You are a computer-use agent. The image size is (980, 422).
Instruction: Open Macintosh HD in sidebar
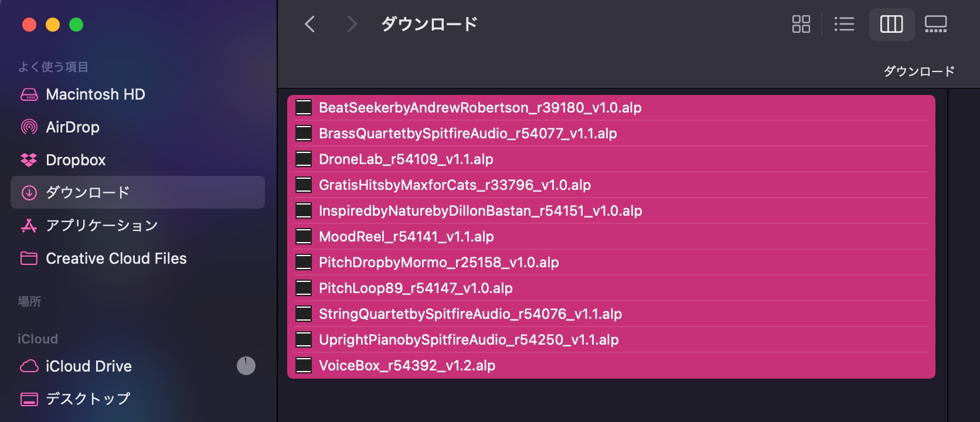point(138,94)
